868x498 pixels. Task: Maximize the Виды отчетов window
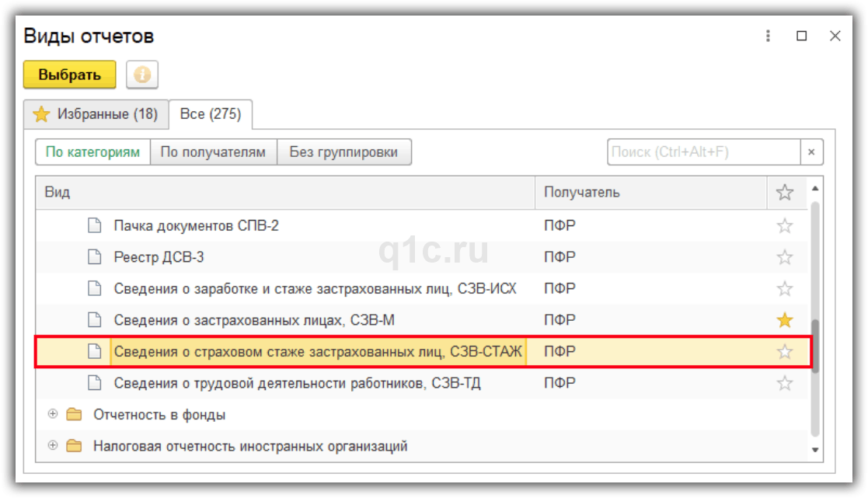[x=802, y=36]
